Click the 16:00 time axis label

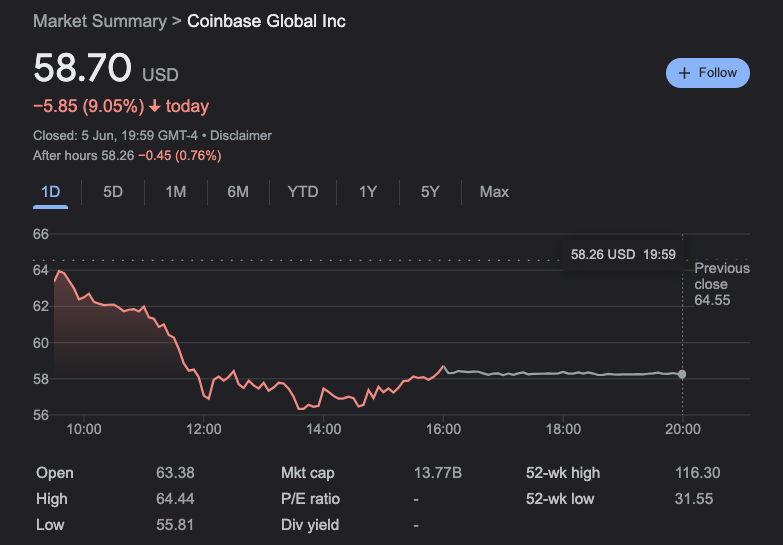point(443,429)
